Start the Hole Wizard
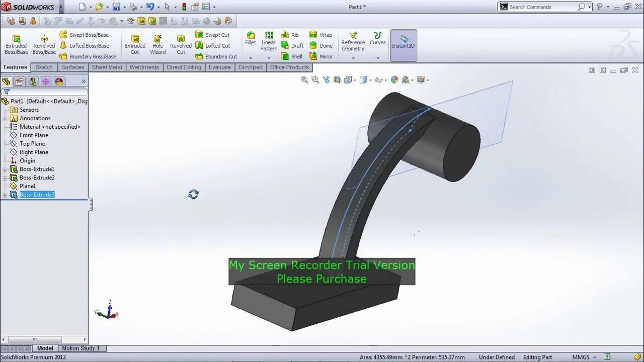644x362 pixels. click(x=157, y=44)
